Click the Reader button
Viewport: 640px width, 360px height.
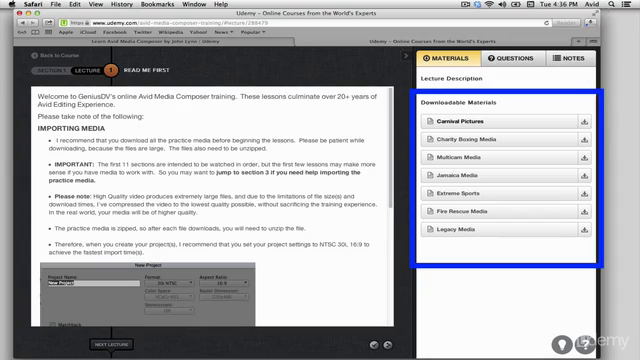click(x=567, y=23)
